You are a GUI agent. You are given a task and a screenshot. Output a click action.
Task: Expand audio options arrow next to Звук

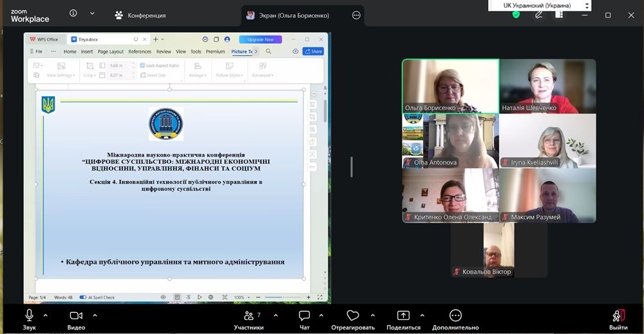pos(45,315)
